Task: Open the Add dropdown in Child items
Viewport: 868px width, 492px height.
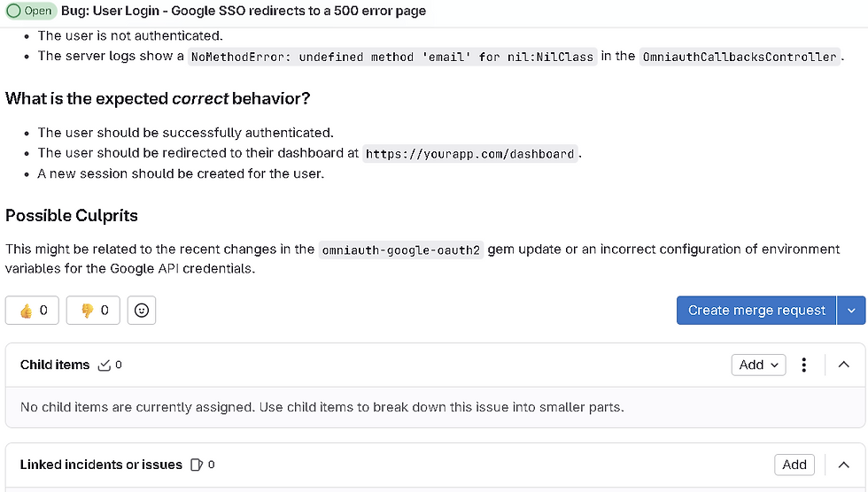Action: tap(758, 365)
